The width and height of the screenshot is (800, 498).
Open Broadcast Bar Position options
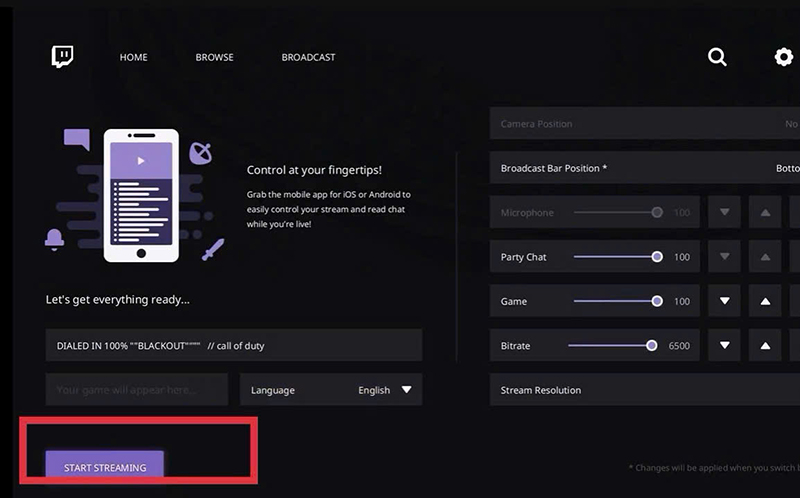[645, 168]
